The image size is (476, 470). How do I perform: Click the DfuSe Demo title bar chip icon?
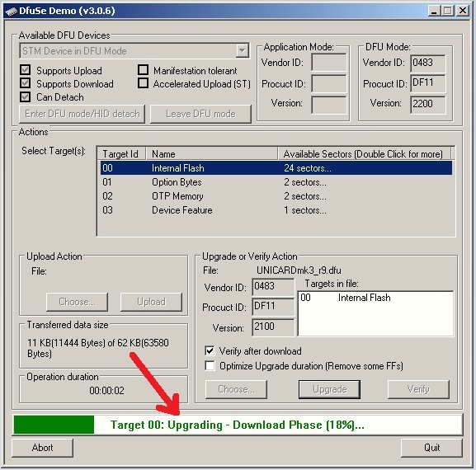coord(12,12)
